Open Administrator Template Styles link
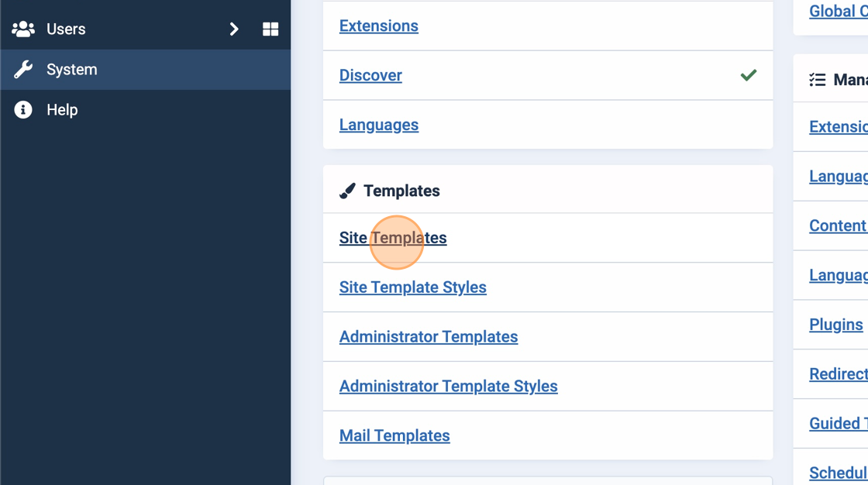 pyautogui.click(x=448, y=387)
